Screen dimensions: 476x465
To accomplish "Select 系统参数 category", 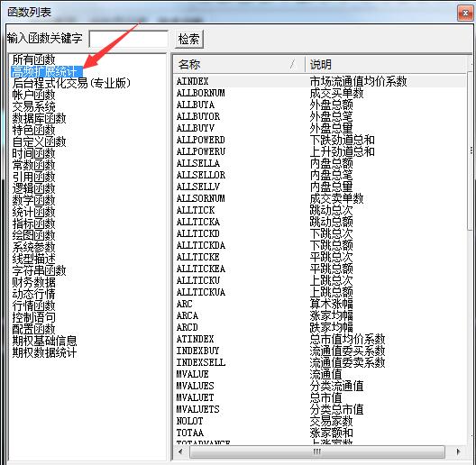I will (x=33, y=247).
